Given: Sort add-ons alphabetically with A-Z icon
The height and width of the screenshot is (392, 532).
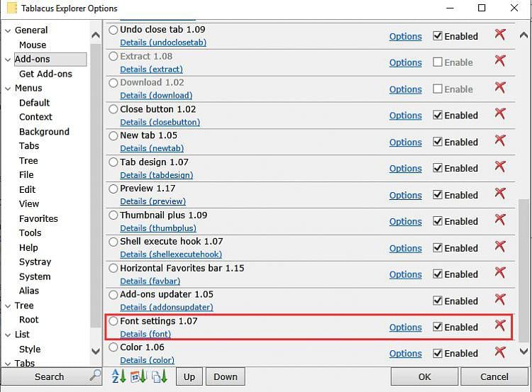Looking at the screenshot, I should [x=118, y=376].
